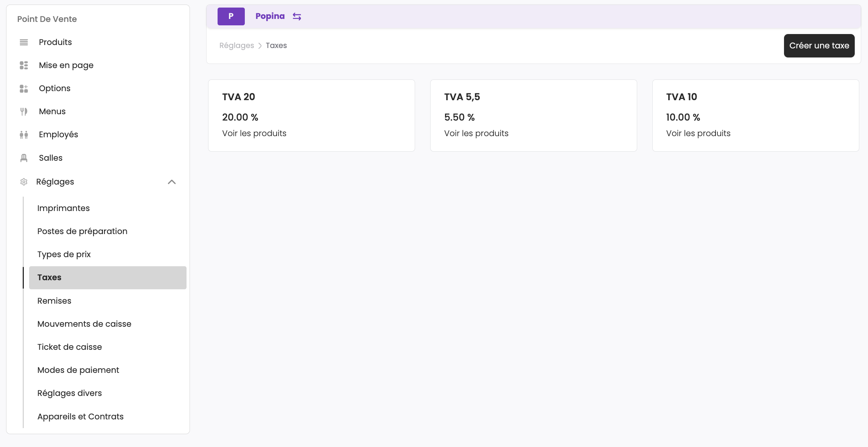Click the Menus fork and knife icon
Screen dimensions: 868x447
[24, 112]
